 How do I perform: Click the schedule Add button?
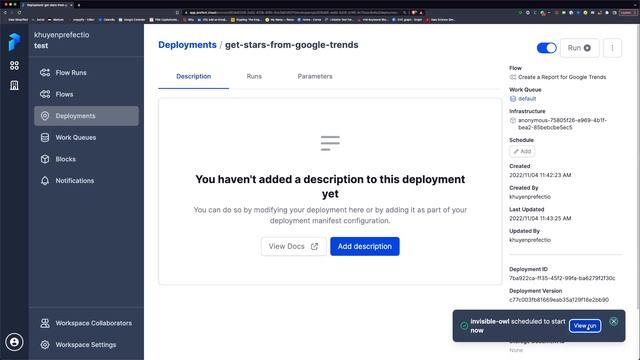522,151
